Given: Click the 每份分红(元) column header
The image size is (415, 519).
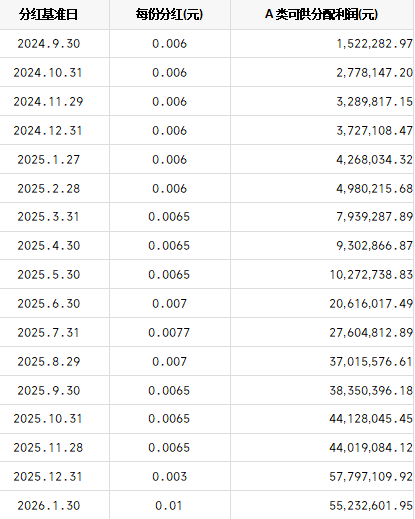Looking at the screenshot, I should (x=169, y=14).
